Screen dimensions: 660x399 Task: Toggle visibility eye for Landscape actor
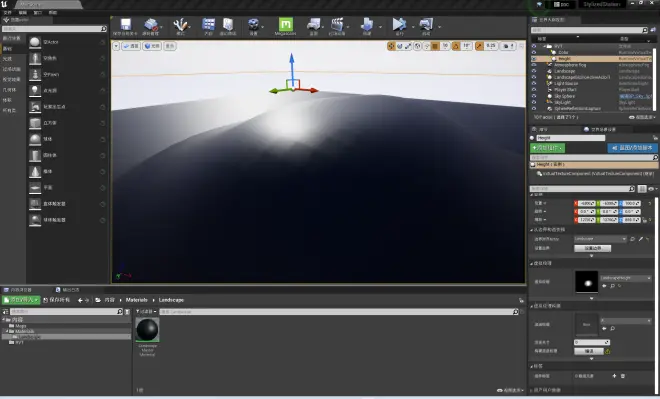534,71
